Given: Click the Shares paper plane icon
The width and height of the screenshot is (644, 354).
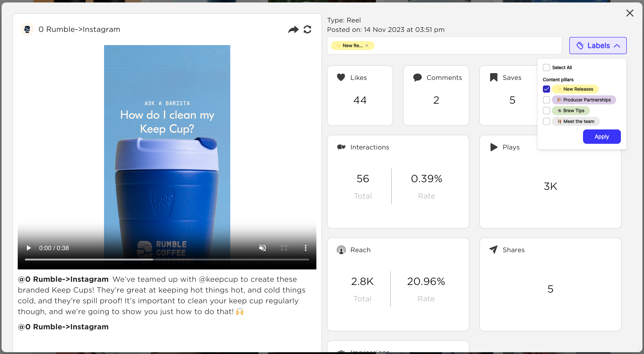Looking at the screenshot, I should 493,250.
